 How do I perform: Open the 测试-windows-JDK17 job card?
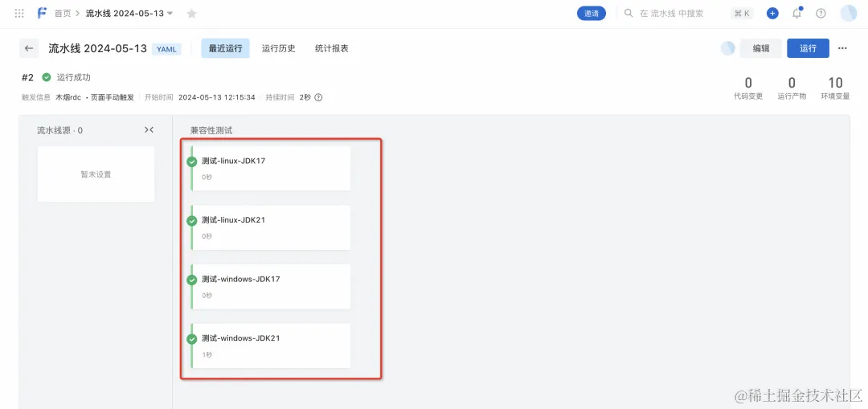point(271,287)
